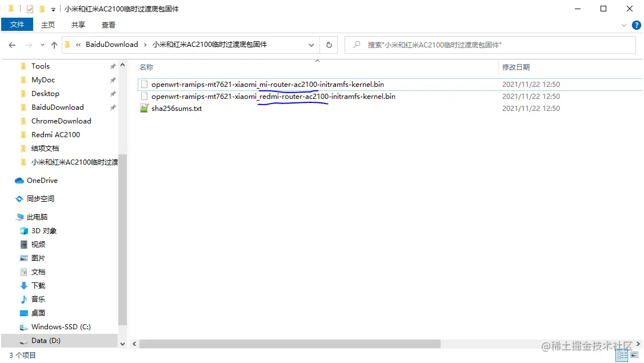The height and width of the screenshot is (363, 644).
Task: Go forward with the right arrow
Action: (29, 45)
